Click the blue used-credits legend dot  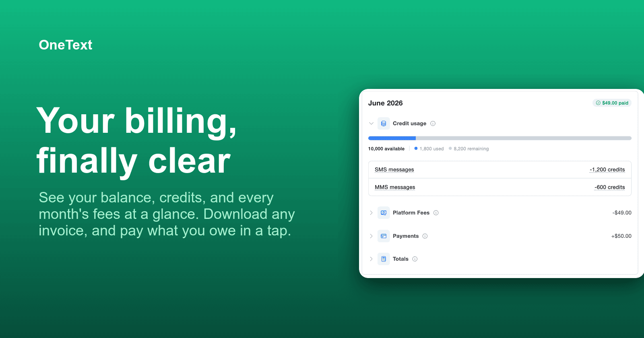(x=416, y=148)
